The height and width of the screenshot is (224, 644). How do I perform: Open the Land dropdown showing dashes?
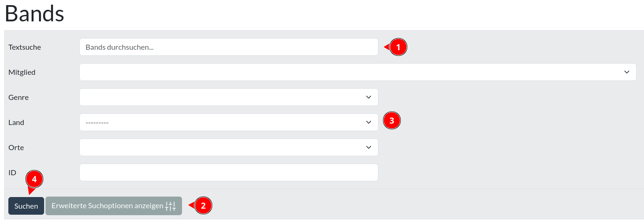point(229,122)
